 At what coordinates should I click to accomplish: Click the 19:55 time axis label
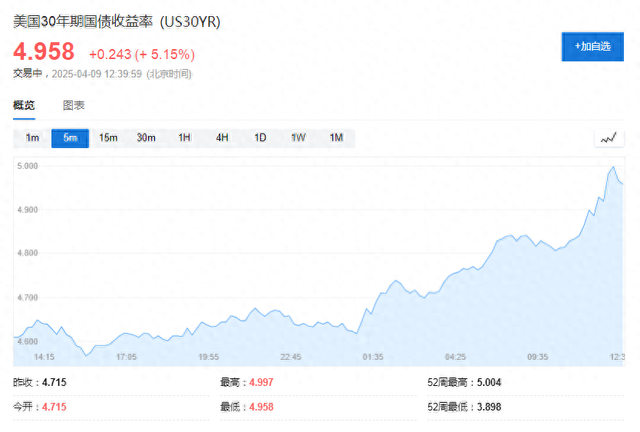point(209,357)
